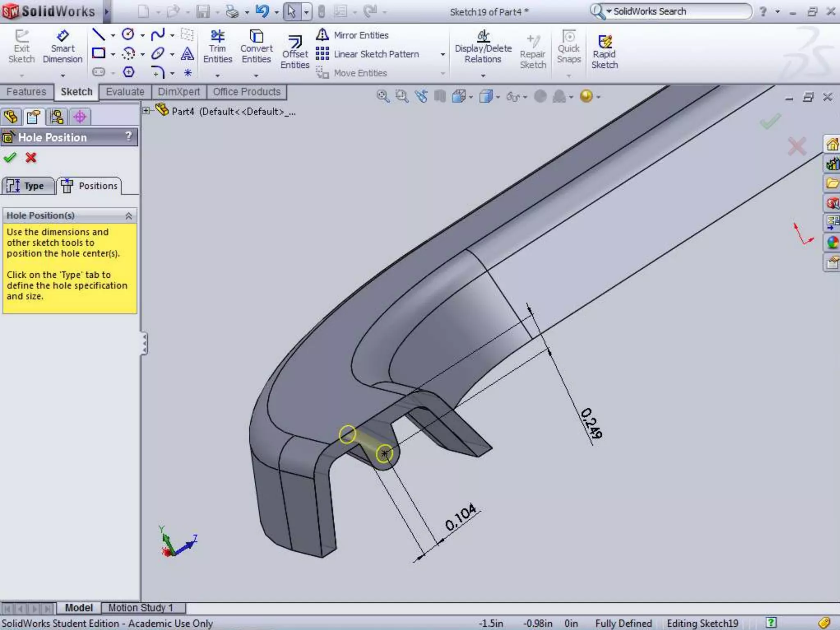The image size is (840, 630).
Task: Click the Trim Entities tool
Action: [217, 47]
